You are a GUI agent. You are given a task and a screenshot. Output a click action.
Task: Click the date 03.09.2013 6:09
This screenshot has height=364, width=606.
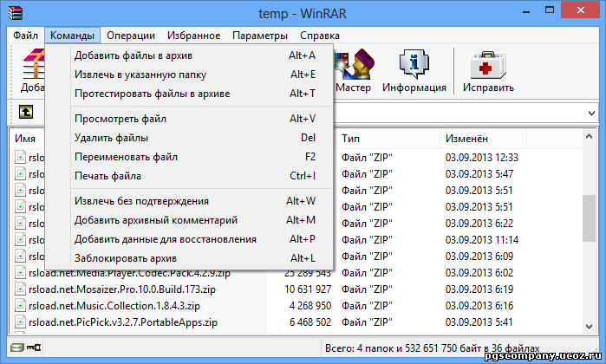(479, 257)
